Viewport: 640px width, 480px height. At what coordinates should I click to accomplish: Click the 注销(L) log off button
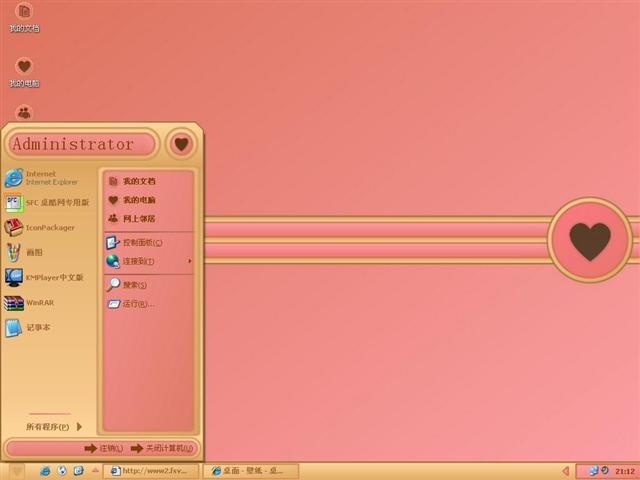click(x=104, y=448)
